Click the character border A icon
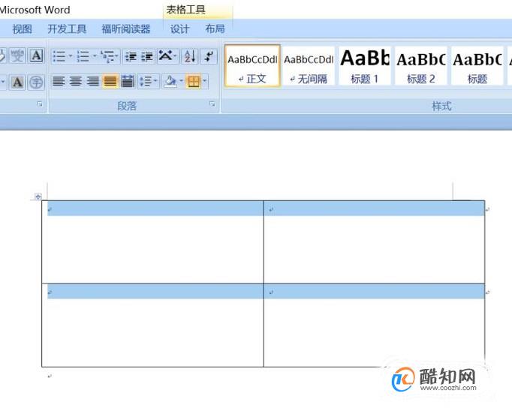 36,55
